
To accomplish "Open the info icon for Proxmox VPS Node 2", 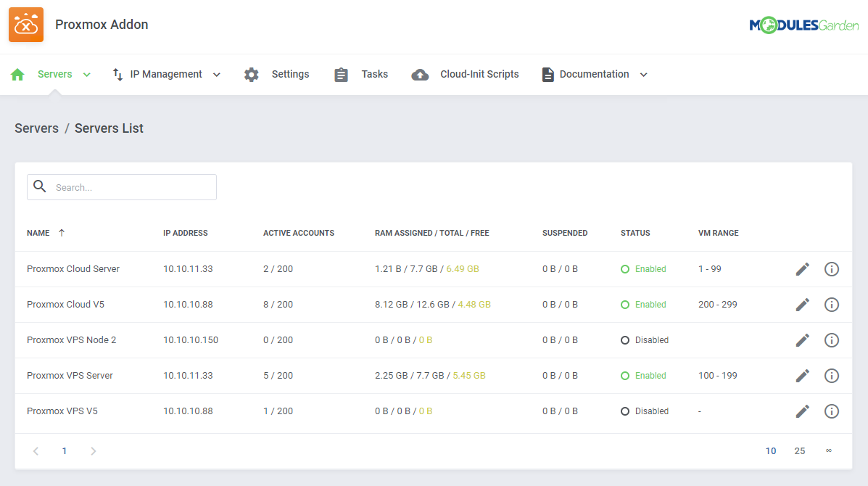I will 831,339.
